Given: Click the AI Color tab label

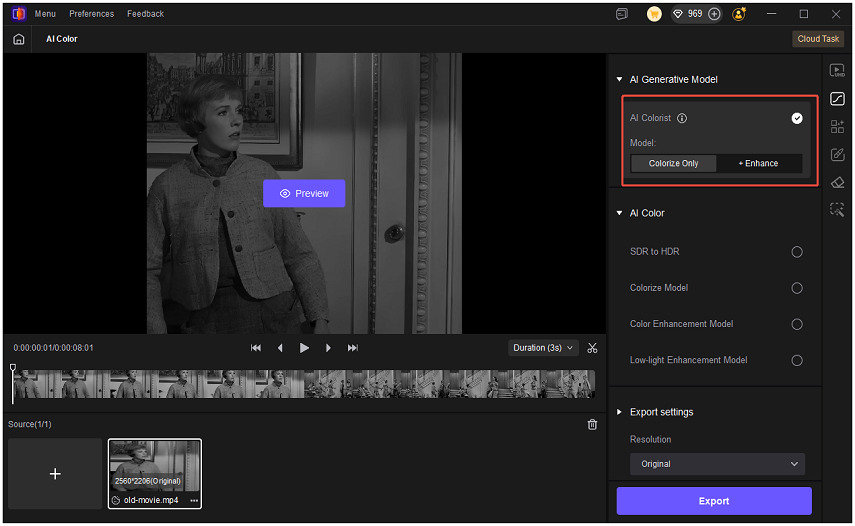Looking at the screenshot, I should tap(62, 39).
